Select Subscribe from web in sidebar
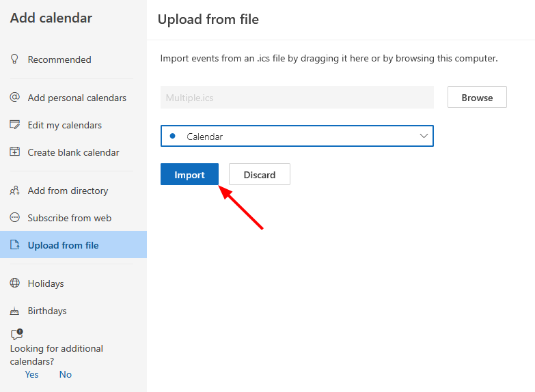The height and width of the screenshot is (392, 535). click(69, 218)
